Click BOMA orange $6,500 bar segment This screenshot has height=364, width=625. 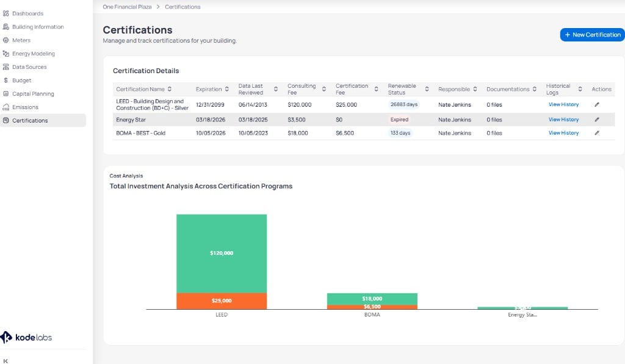tap(372, 307)
